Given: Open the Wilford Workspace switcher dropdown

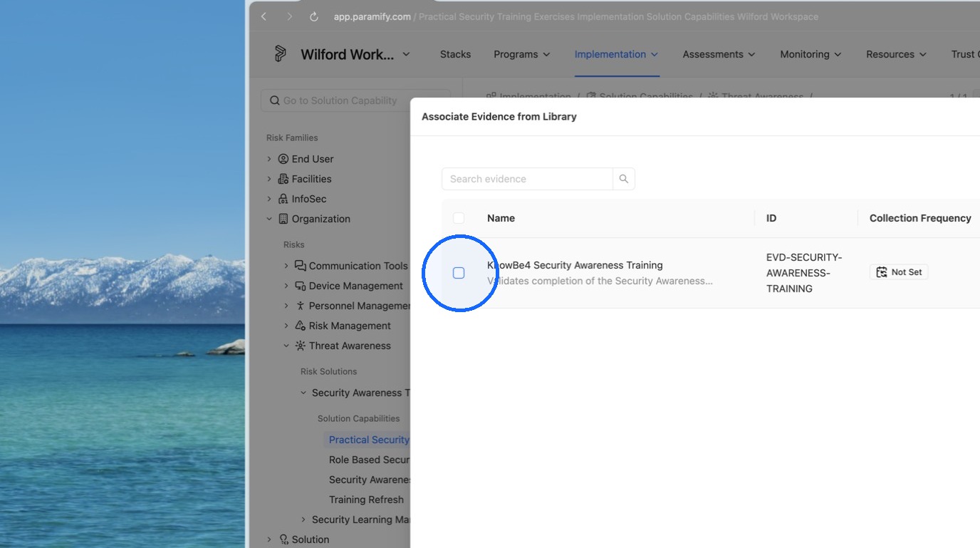Looking at the screenshot, I should (355, 54).
